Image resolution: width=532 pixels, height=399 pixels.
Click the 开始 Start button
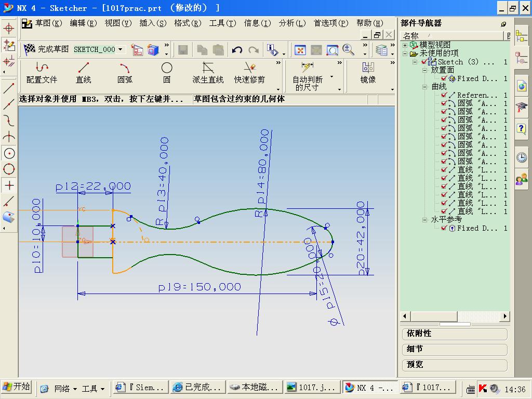point(16,387)
